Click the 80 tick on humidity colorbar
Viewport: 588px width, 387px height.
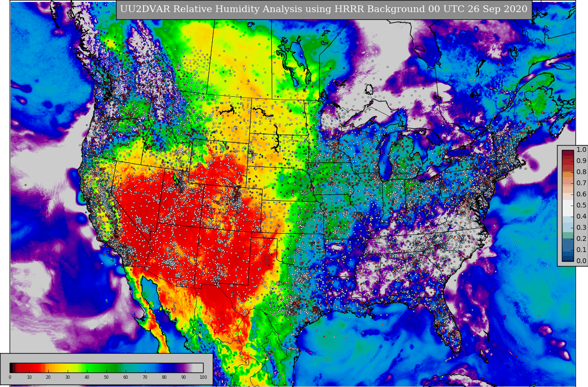tap(164, 377)
